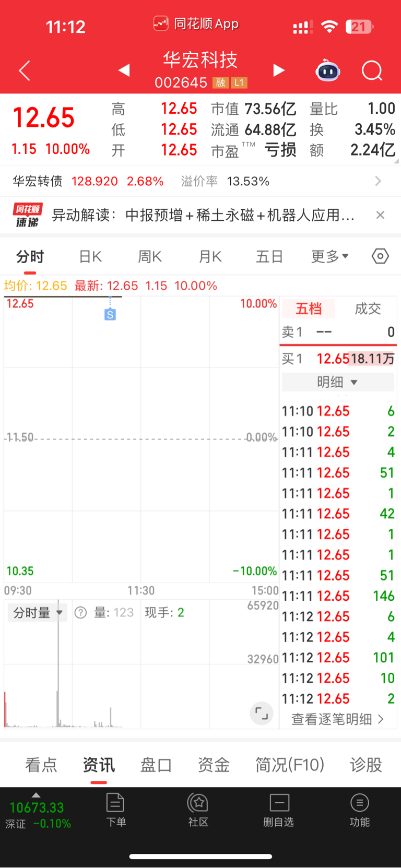Open 诊股 diagnosis tab

pyautogui.click(x=366, y=765)
